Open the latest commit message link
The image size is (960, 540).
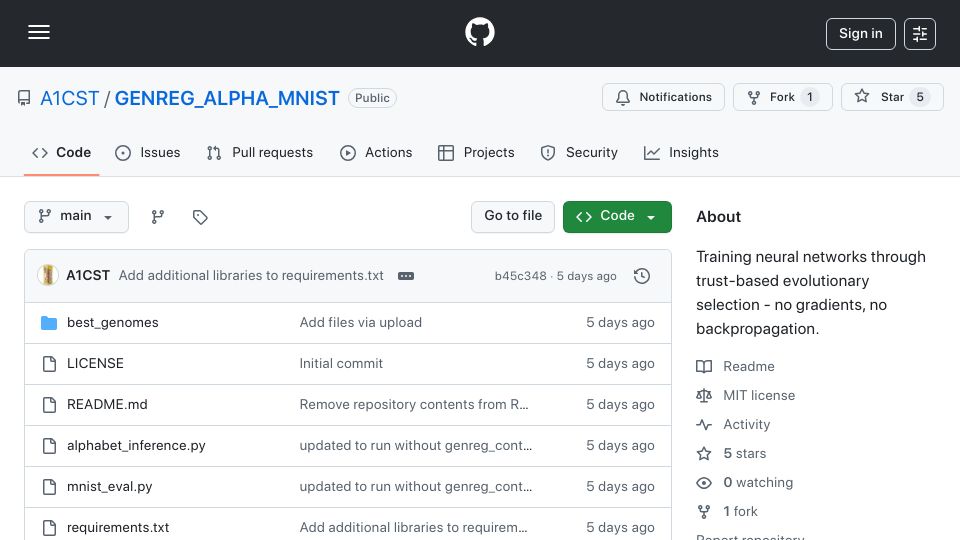(x=251, y=276)
